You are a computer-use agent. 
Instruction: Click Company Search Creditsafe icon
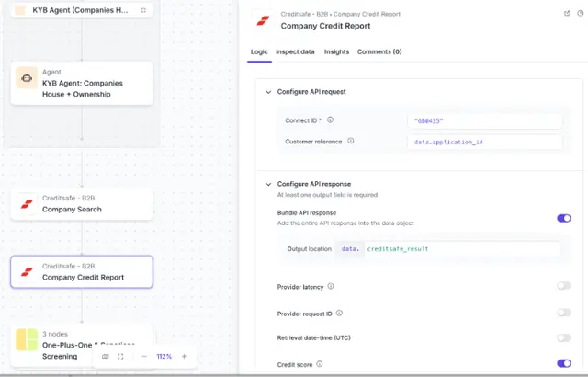point(27,204)
